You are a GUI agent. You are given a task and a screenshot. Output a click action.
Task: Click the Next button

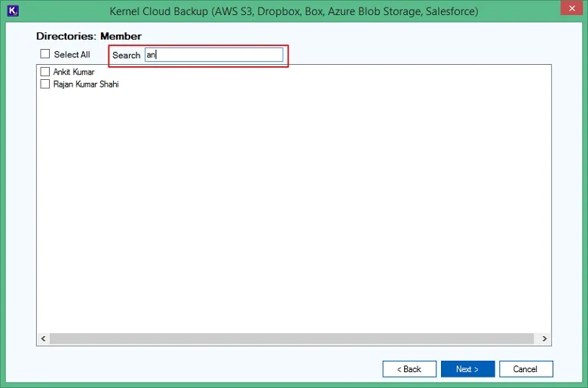[x=467, y=369]
